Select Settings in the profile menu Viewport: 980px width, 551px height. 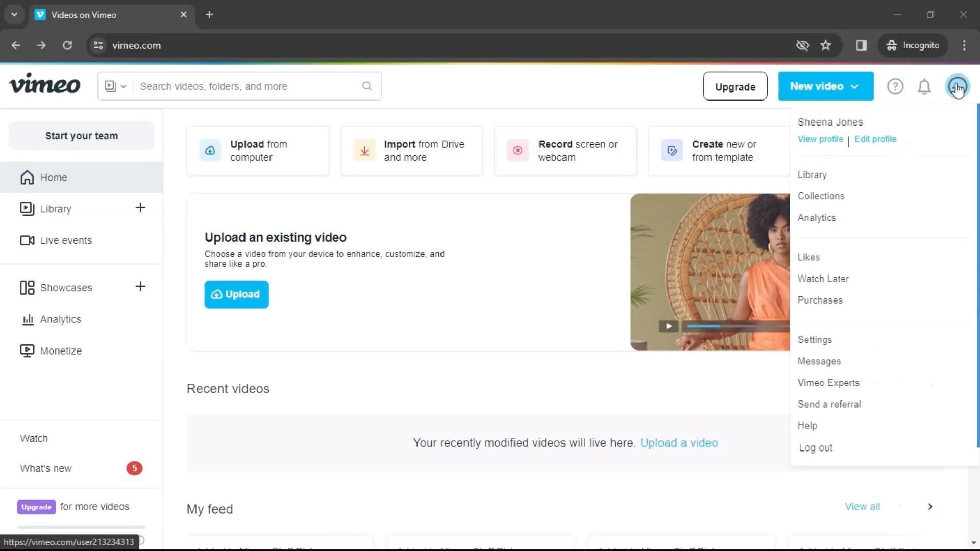click(x=815, y=340)
